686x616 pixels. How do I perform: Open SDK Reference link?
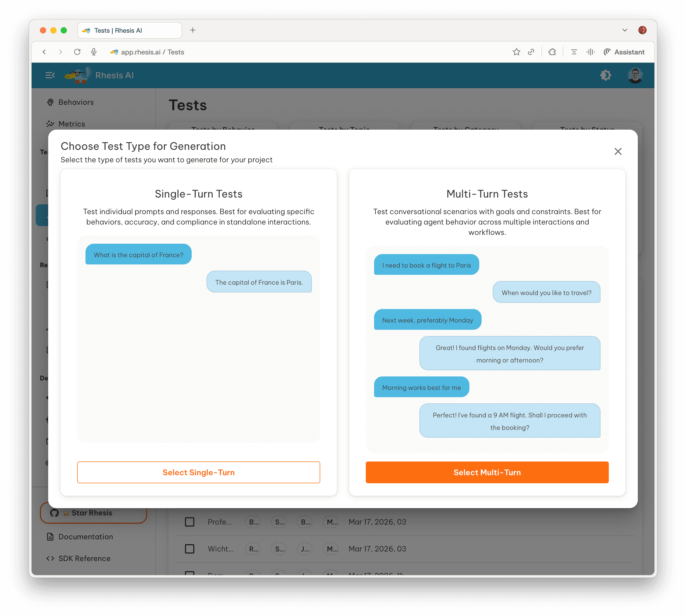(x=84, y=558)
